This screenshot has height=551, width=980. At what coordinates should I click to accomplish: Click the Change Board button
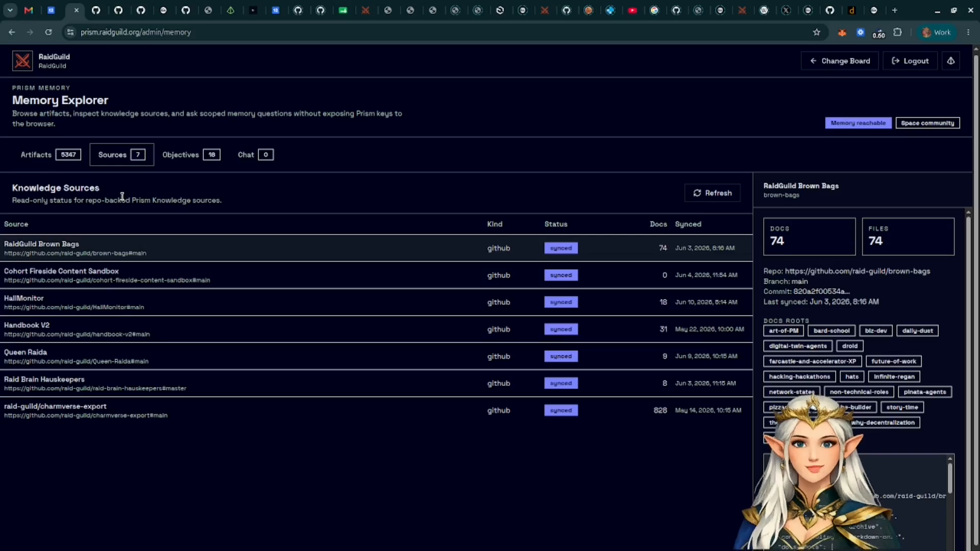click(840, 61)
